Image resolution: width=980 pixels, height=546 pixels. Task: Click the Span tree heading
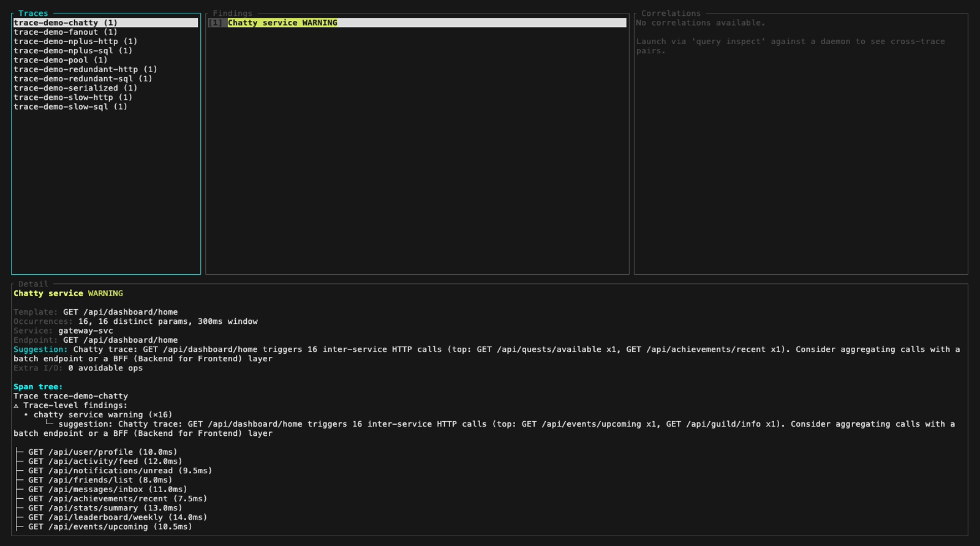point(38,387)
